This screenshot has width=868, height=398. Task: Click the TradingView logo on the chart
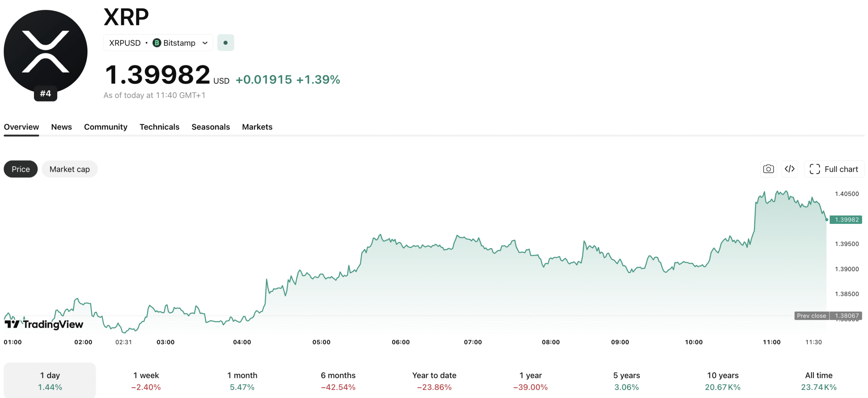click(43, 324)
